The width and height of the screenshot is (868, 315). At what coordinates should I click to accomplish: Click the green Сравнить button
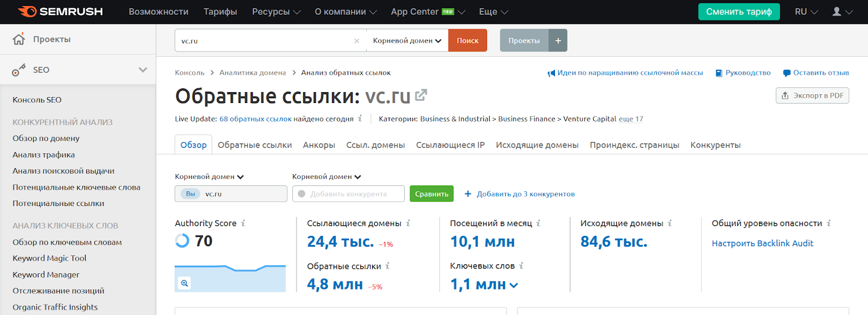click(432, 194)
